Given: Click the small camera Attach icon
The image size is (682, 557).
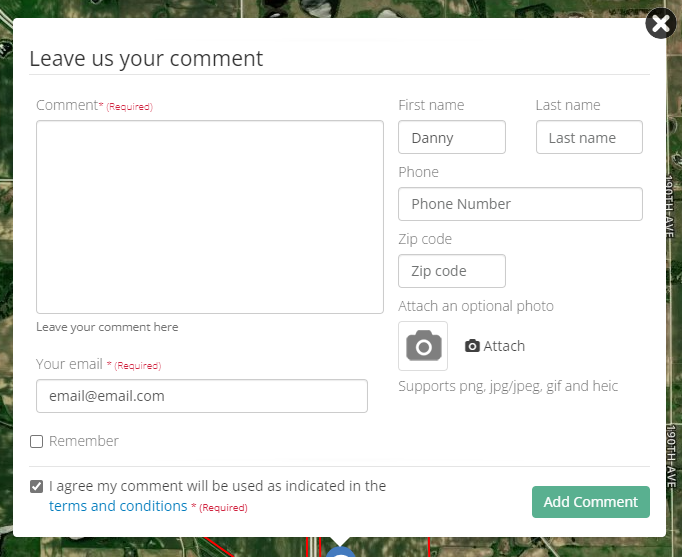Looking at the screenshot, I should click(x=473, y=346).
